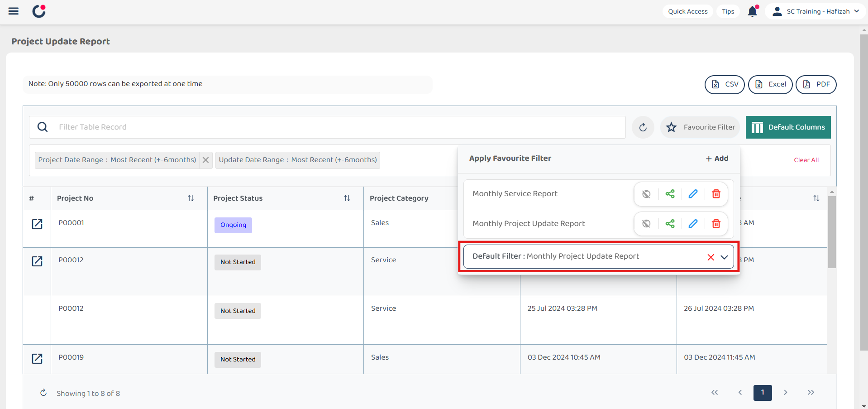
Task: Go to previous page
Action: 740,393
